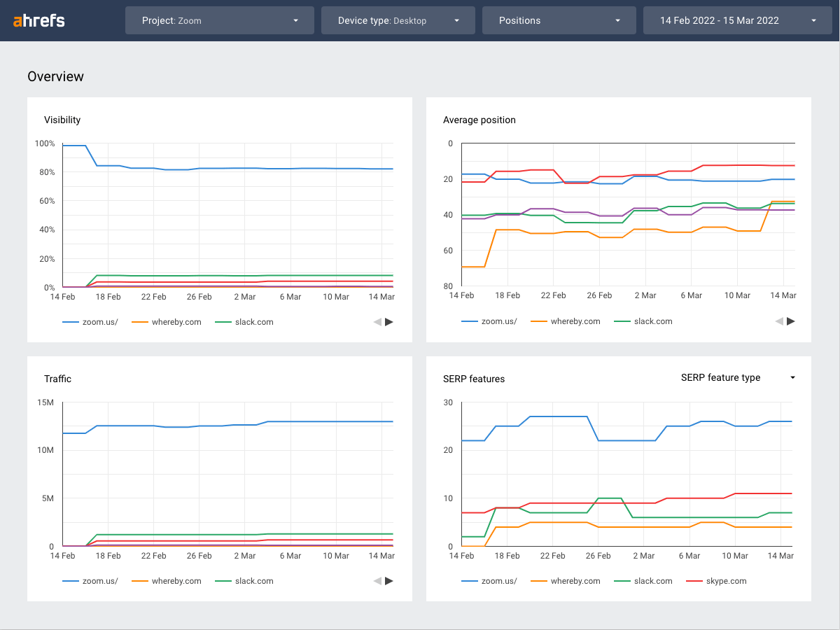This screenshot has height=630, width=840.
Task: Open the Device type: Desktop dropdown
Action: click(x=398, y=20)
